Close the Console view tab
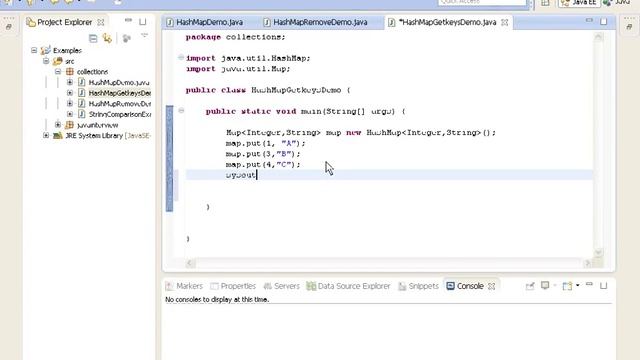This screenshot has height=360, width=640. point(492,287)
